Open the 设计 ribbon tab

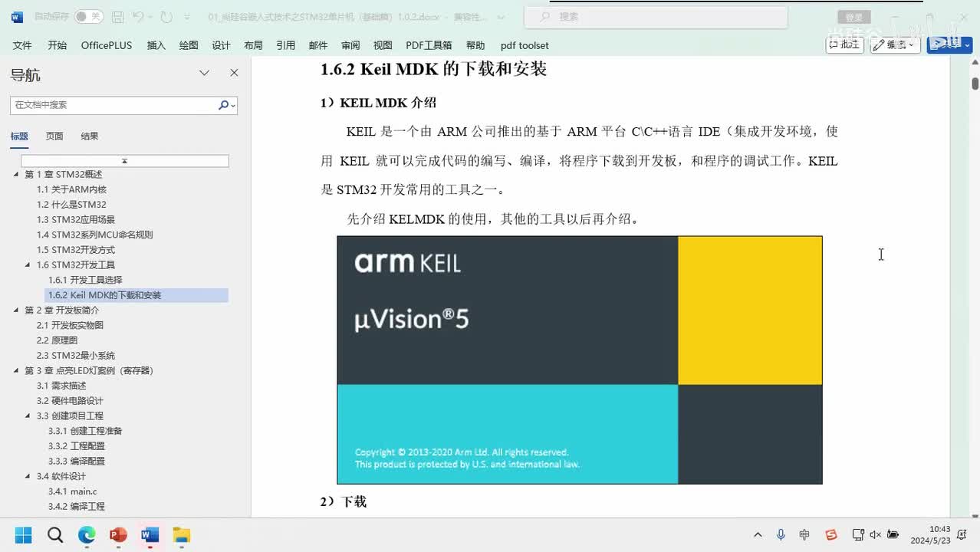pos(221,45)
